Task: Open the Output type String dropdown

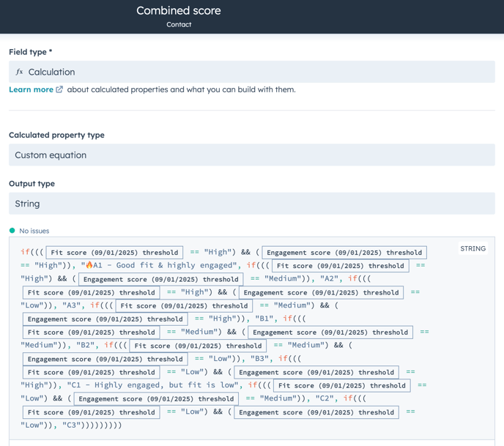Action: (252, 204)
